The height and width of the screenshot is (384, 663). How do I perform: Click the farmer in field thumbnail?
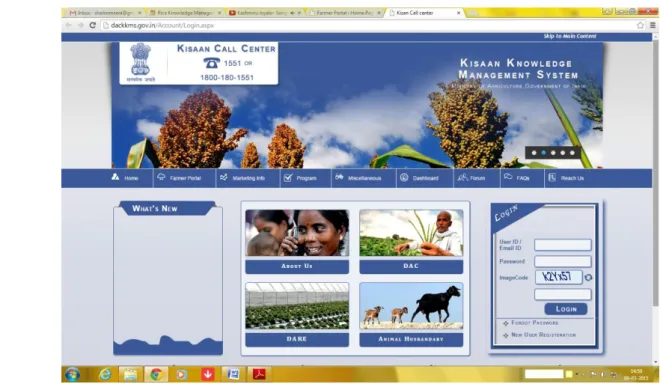point(411,233)
